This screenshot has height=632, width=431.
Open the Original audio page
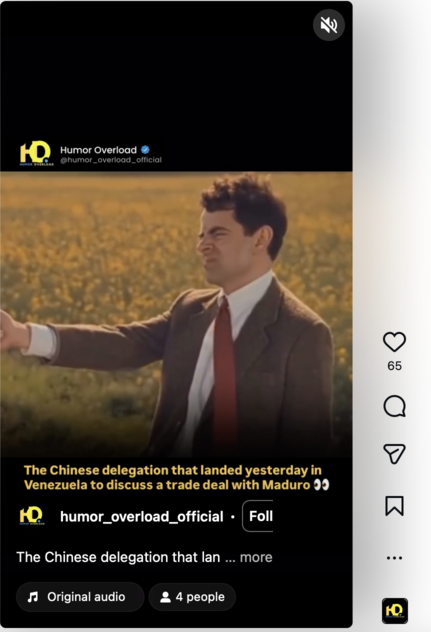pyautogui.click(x=80, y=597)
